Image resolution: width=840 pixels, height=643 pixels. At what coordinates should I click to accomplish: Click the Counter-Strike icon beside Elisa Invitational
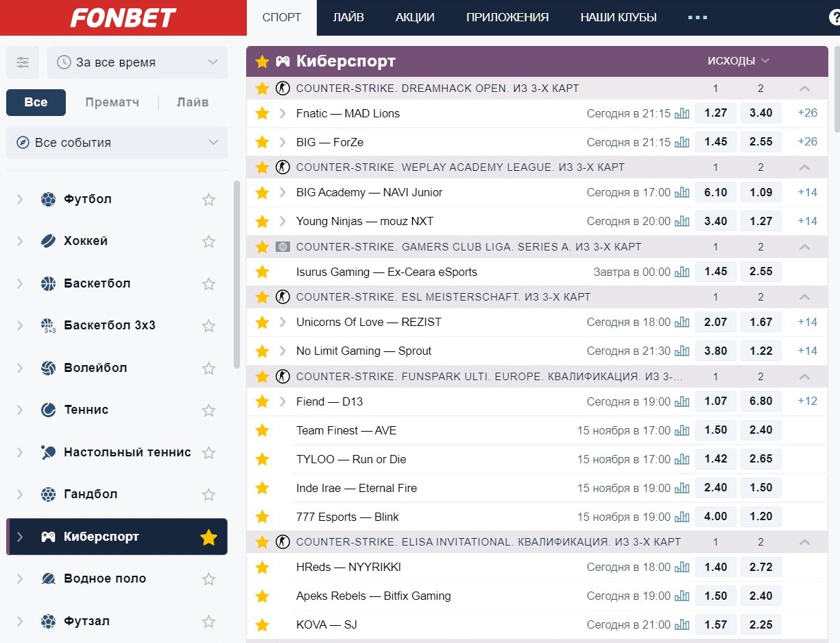point(283,541)
